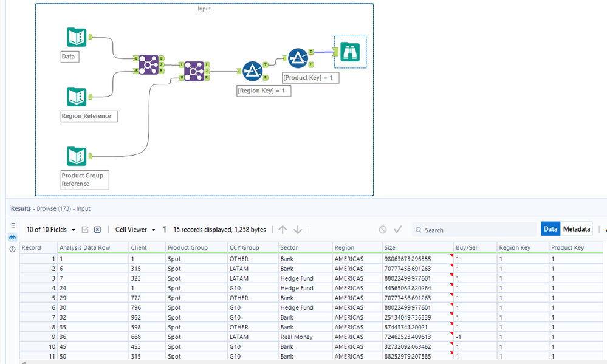
Task: Open the Browse data view icon in Results sidebar
Action: pyautogui.click(x=12, y=237)
